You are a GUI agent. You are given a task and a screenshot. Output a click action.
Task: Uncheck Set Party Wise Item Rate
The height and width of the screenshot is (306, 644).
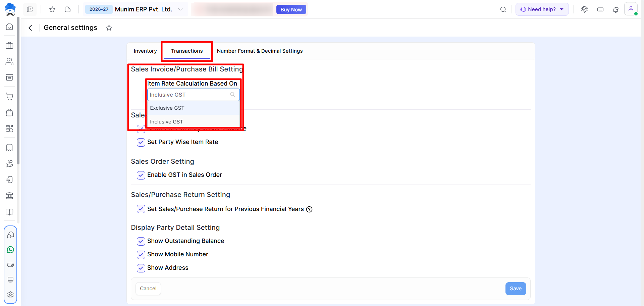pyautogui.click(x=141, y=142)
